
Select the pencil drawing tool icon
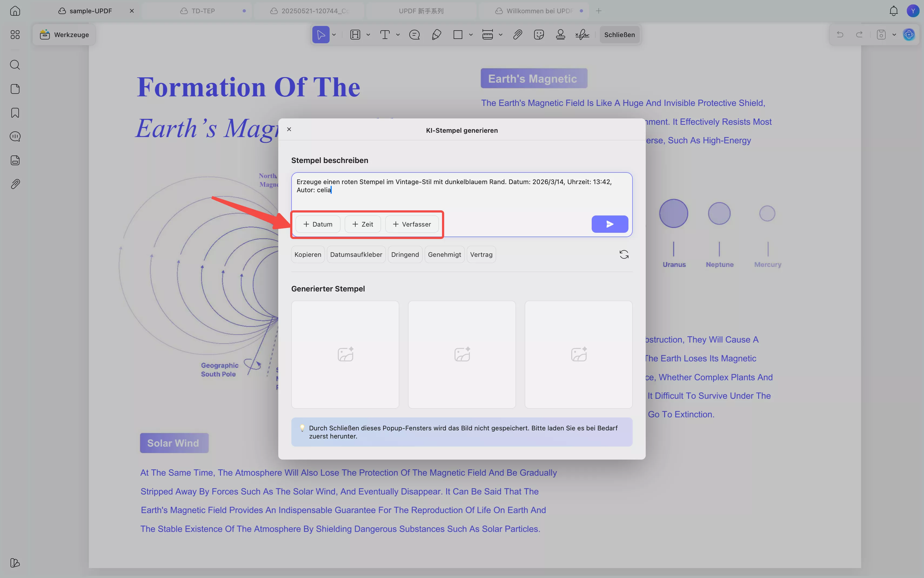click(x=436, y=35)
